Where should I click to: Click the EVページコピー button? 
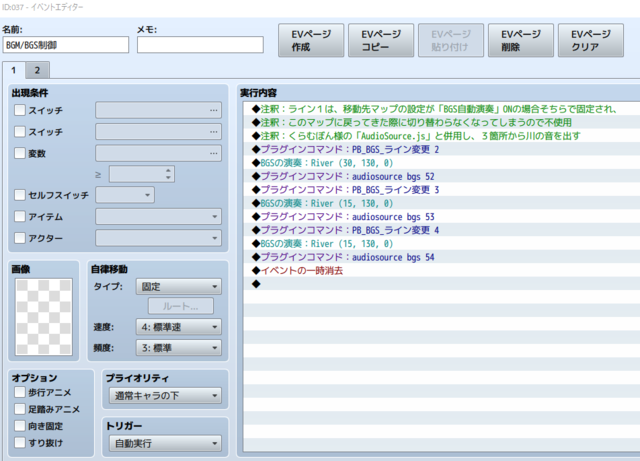pos(381,40)
